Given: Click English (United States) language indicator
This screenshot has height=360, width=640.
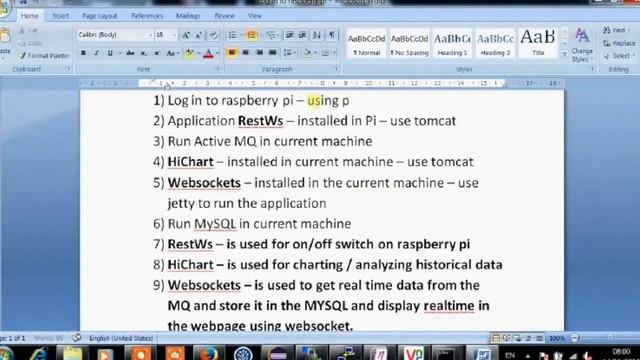Looking at the screenshot, I should click(121, 338).
